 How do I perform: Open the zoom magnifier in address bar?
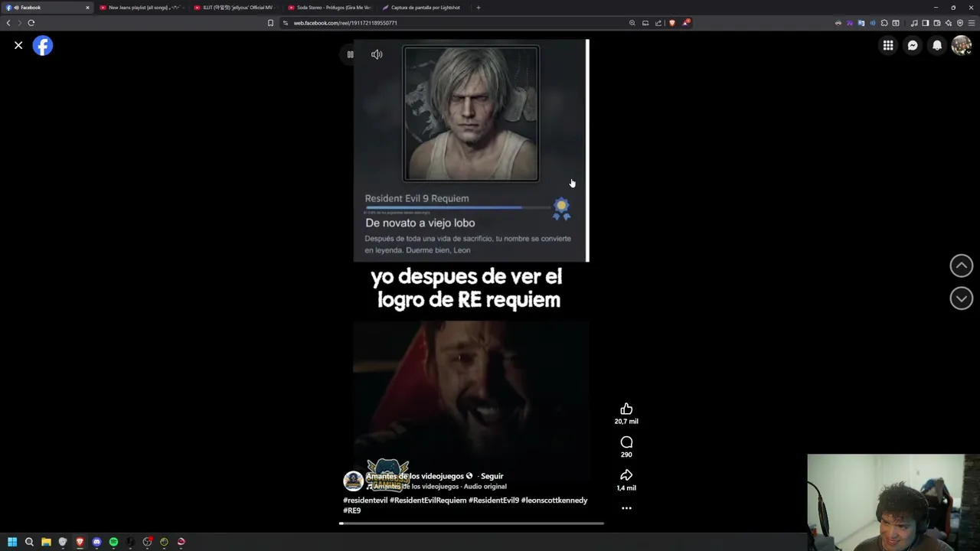pyautogui.click(x=632, y=23)
